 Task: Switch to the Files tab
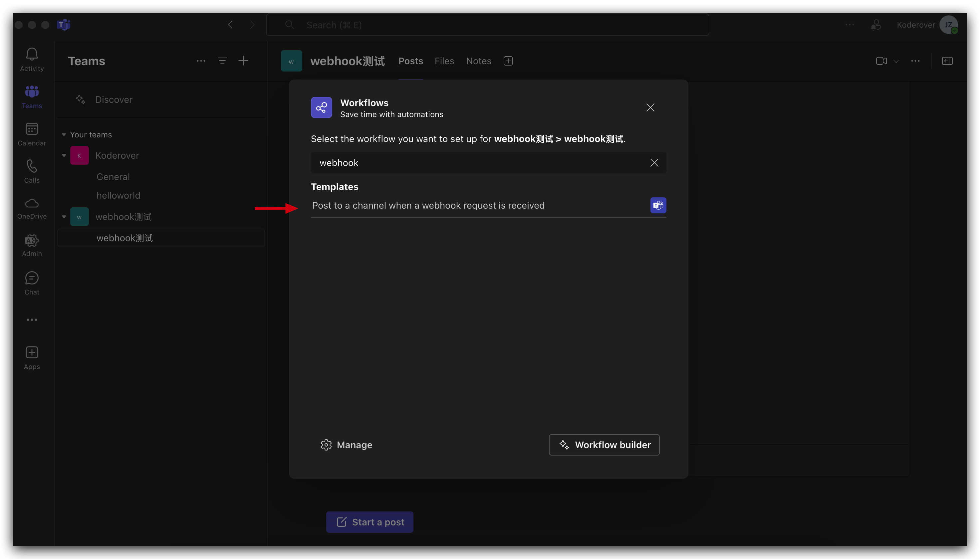click(444, 61)
